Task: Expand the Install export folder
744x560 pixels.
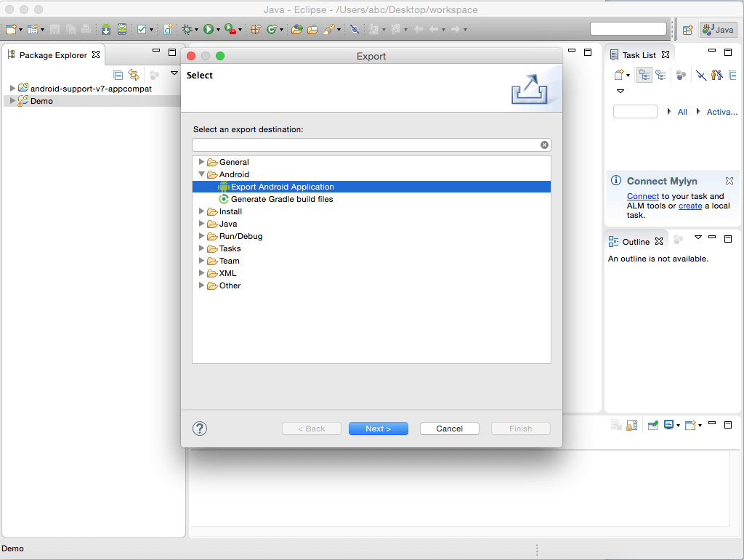Action: 201,211
